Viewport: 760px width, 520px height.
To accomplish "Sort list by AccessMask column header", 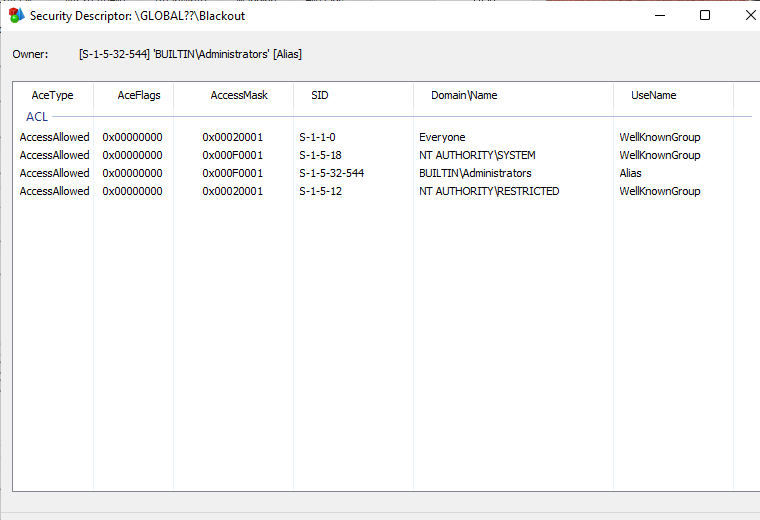I will point(239,95).
